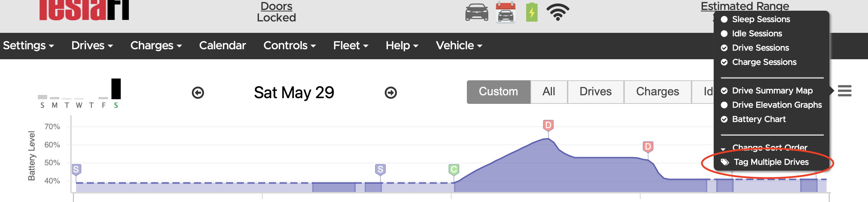Switch to the Drives filter tab

[x=595, y=92]
